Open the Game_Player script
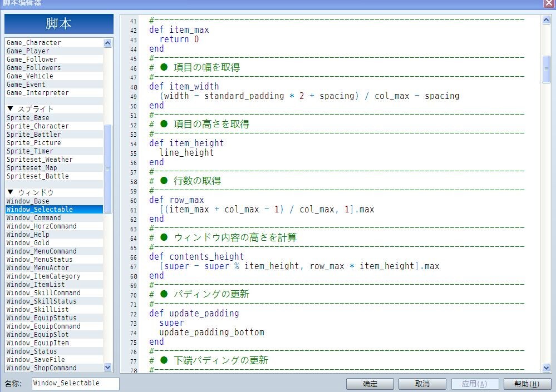The height and width of the screenshot is (392, 556). [55, 51]
